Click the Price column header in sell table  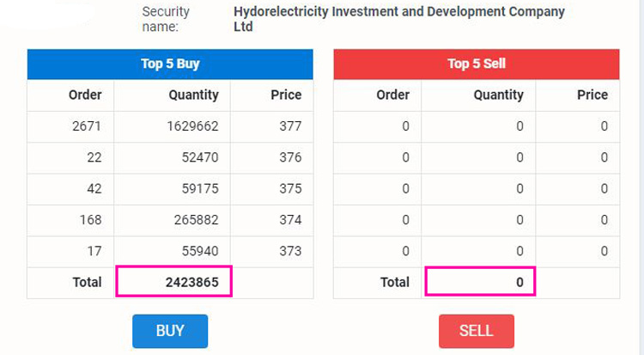click(x=592, y=95)
